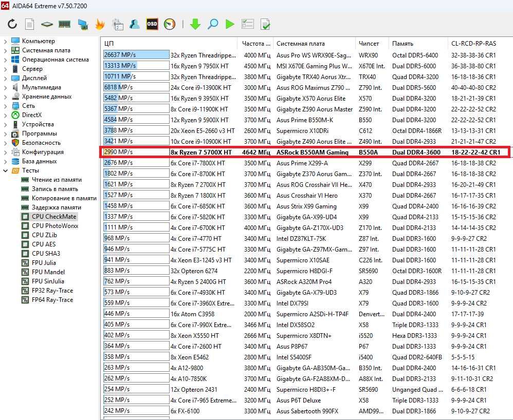The image size is (513, 420).
Task: Expand the DirectX tree node
Action: 5,115
